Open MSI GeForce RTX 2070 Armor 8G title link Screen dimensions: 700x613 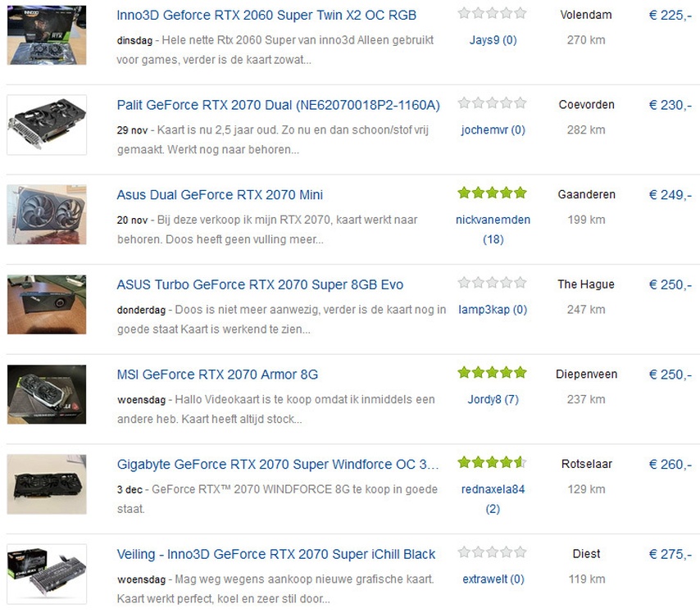click(x=217, y=375)
